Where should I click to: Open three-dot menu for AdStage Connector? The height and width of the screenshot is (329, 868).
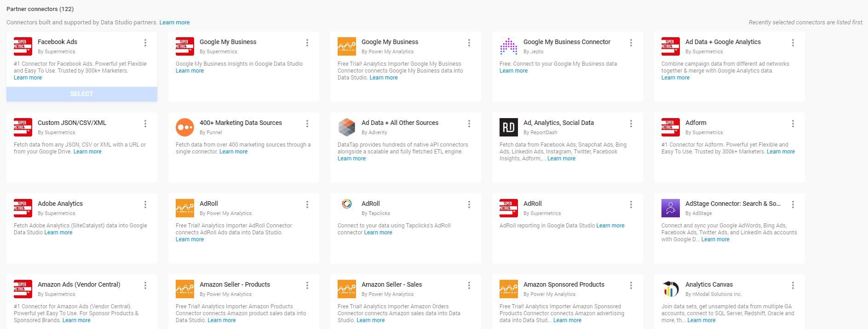click(793, 204)
